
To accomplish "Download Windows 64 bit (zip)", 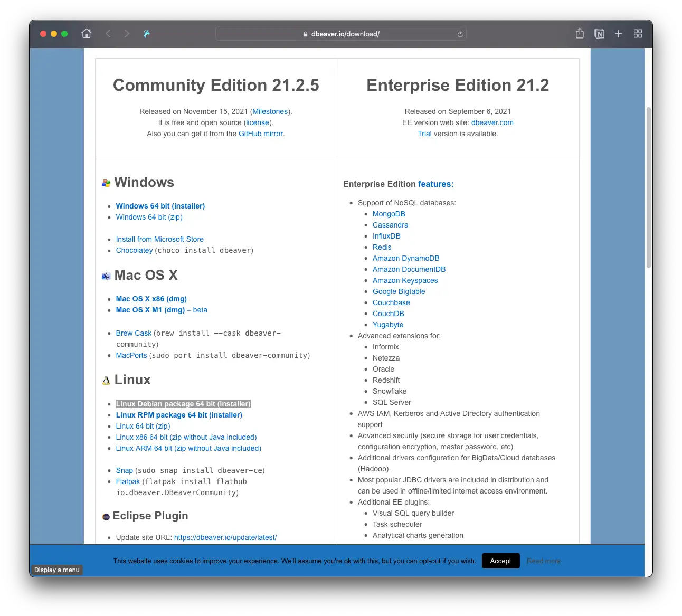I will pyautogui.click(x=149, y=217).
